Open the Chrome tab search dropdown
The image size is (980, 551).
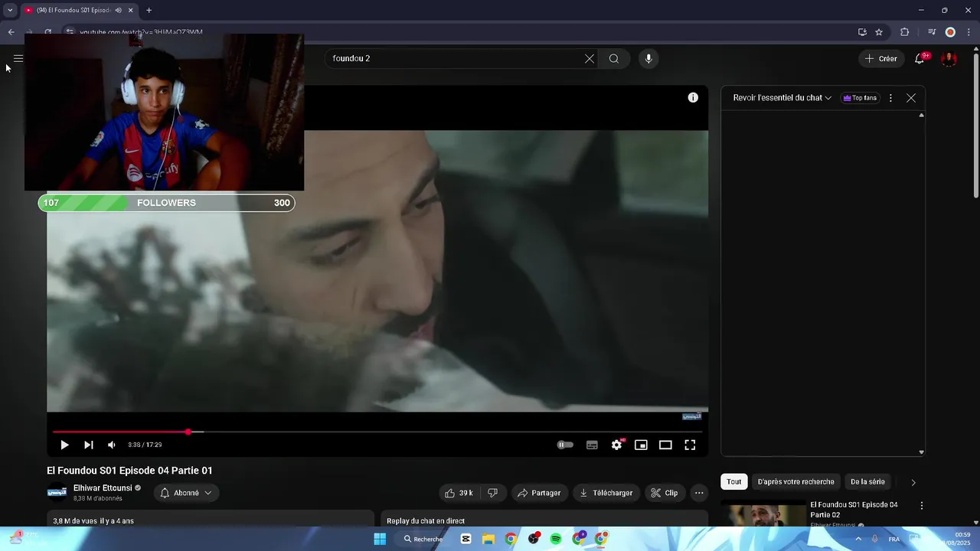click(10, 10)
